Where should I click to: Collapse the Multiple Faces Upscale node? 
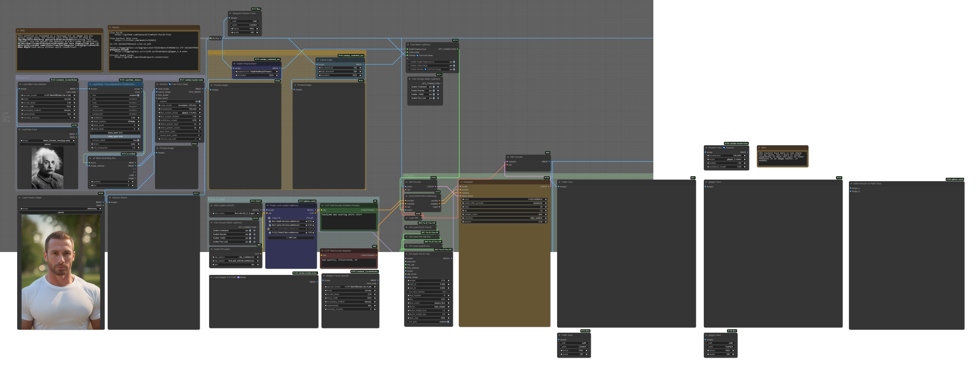pos(324,276)
